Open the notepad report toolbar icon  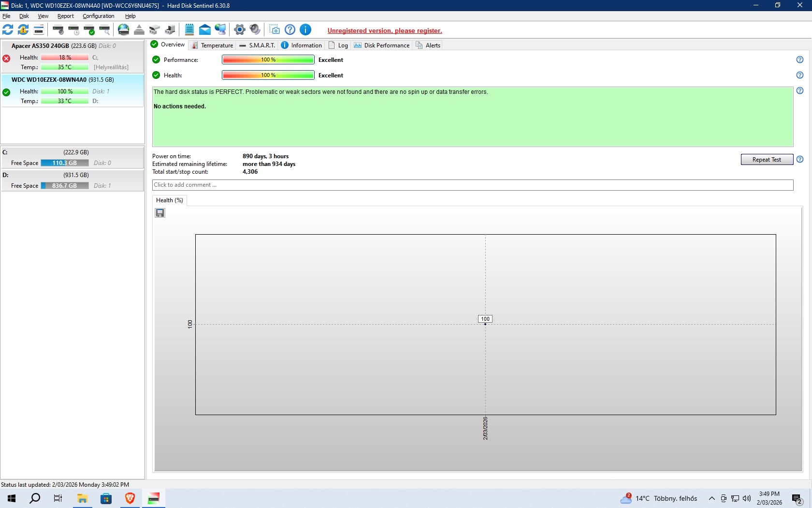click(189, 30)
